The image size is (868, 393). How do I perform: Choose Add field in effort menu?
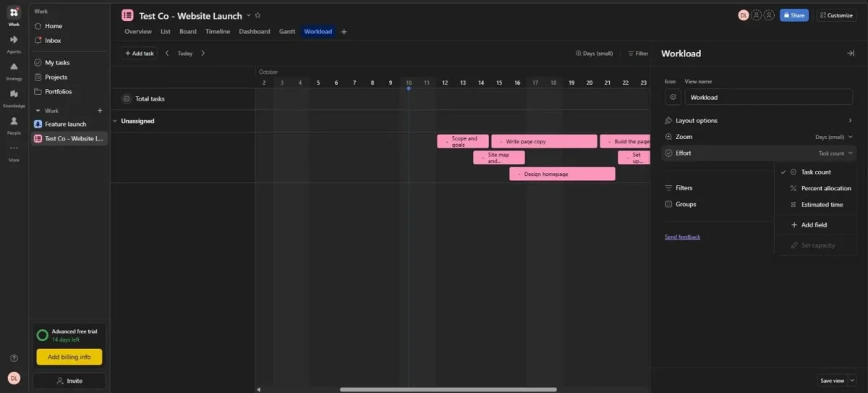815,225
